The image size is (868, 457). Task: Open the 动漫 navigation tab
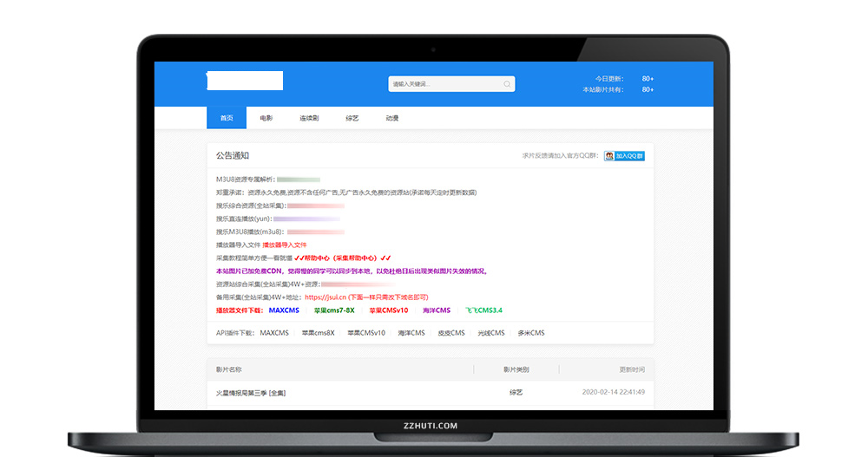click(392, 118)
